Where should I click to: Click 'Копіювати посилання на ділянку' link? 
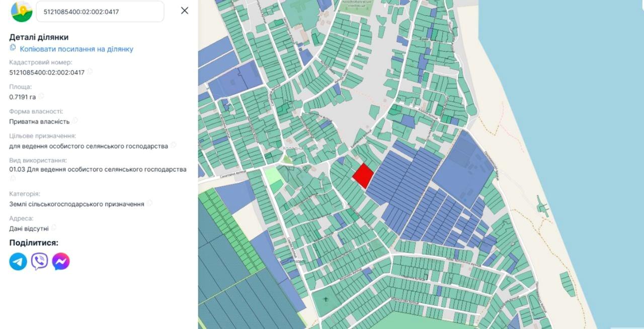[76, 49]
